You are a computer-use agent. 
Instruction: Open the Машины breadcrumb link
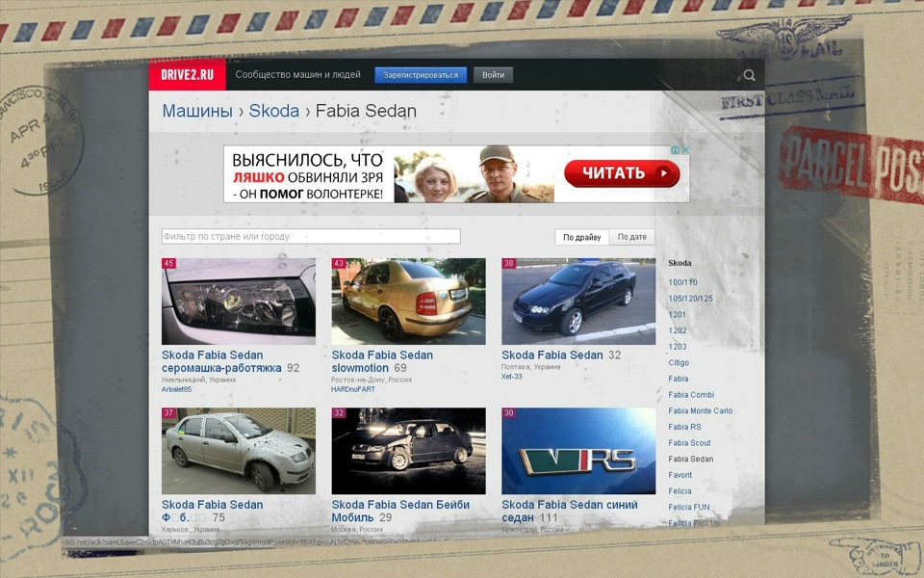pyautogui.click(x=197, y=111)
